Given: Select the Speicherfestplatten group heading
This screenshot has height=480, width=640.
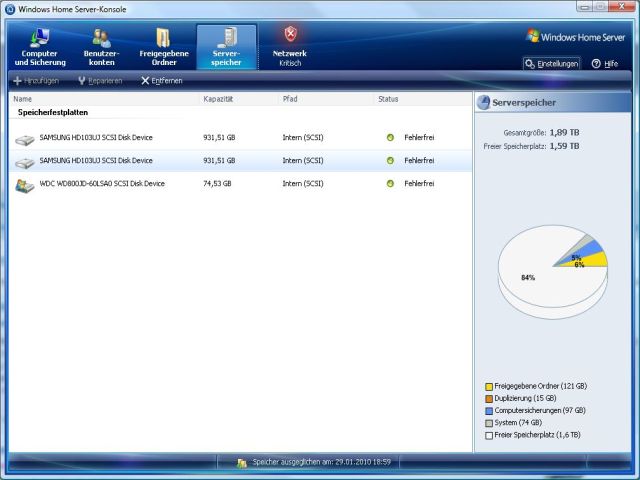Looking at the screenshot, I should 53,112.
